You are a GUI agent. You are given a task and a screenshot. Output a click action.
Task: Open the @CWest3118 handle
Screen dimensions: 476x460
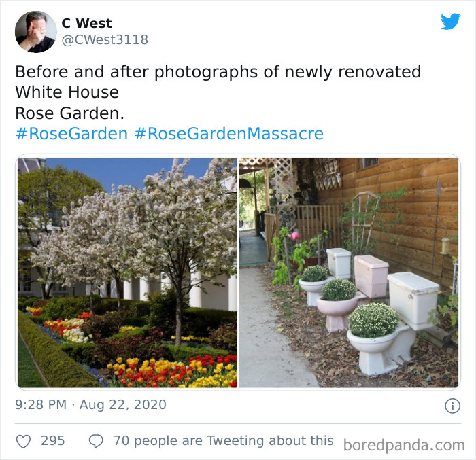point(105,40)
